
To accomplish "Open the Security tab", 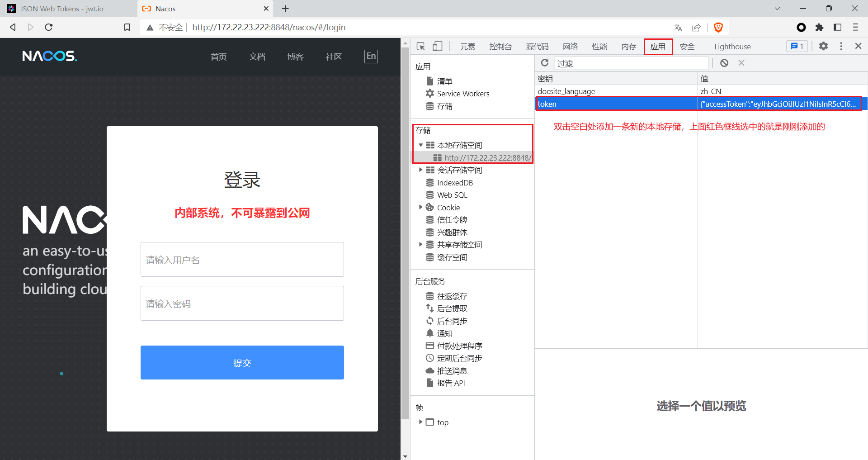I will click(x=687, y=47).
